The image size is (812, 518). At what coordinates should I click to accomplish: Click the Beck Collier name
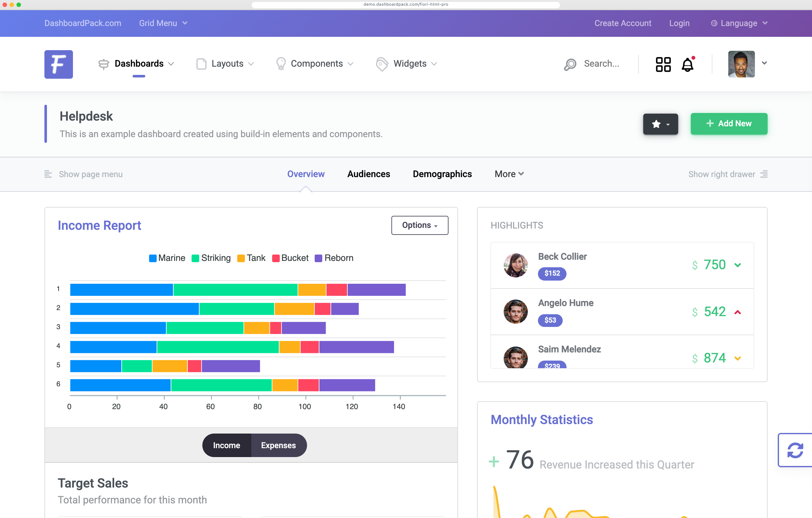point(562,257)
